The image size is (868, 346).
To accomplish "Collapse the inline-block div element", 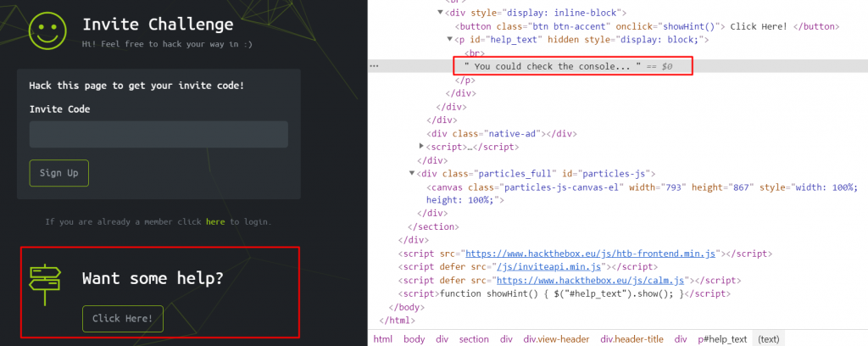I will (441, 12).
